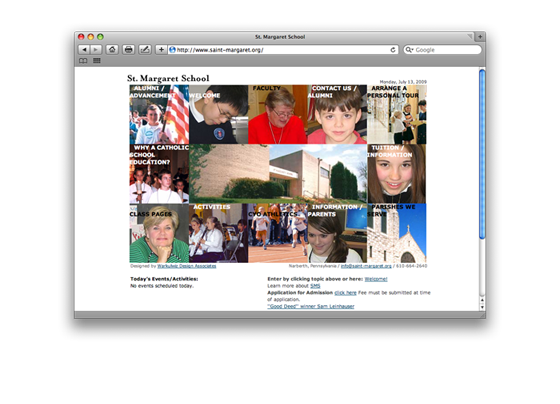Image resolution: width=560 pixels, height=404 pixels.
Task: Go back with the Safari back arrow
Action: (84, 50)
